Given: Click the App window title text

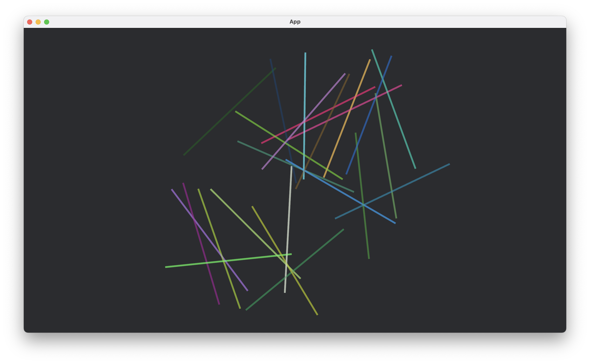Looking at the screenshot, I should pos(295,22).
